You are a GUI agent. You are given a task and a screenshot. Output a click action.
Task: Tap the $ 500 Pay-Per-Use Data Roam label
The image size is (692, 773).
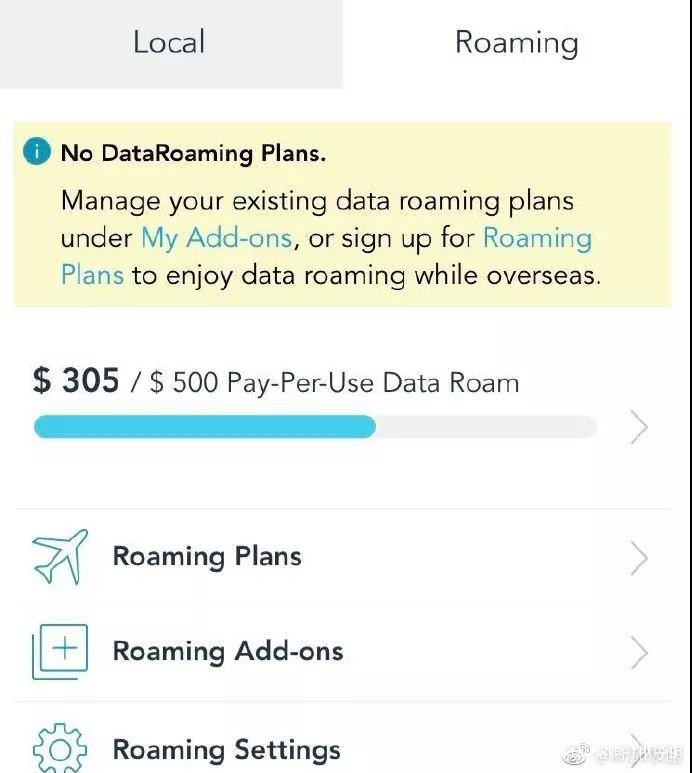(x=334, y=383)
